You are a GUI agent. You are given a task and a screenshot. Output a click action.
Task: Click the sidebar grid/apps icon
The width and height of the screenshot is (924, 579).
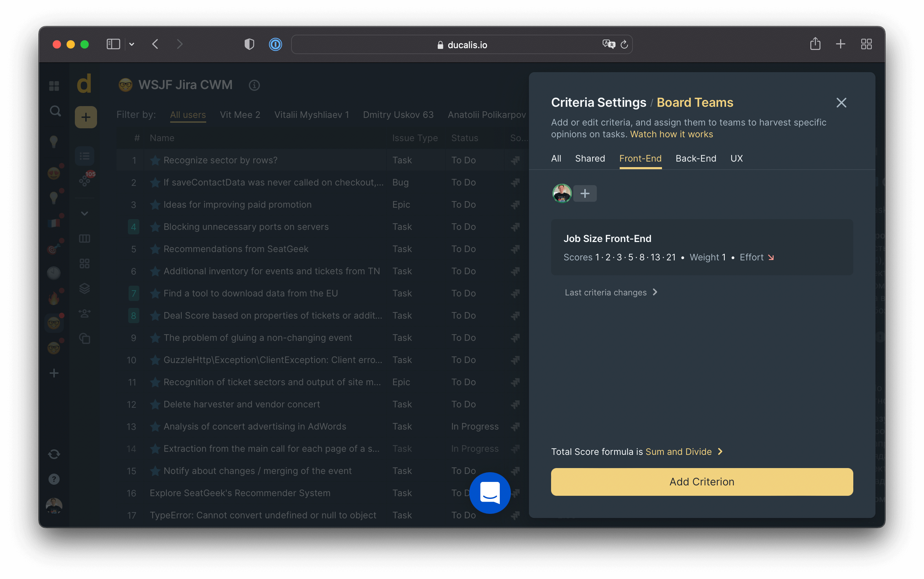pyautogui.click(x=55, y=85)
